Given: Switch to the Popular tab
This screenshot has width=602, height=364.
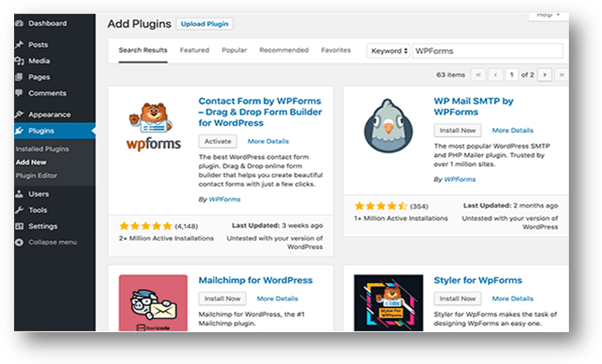Looking at the screenshot, I should point(234,50).
